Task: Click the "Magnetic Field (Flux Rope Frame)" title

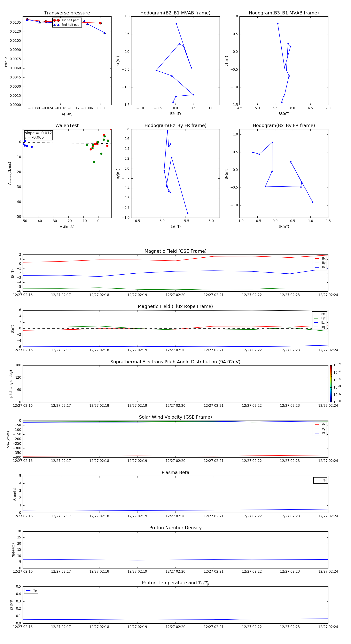Action: (x=175, y=307)
